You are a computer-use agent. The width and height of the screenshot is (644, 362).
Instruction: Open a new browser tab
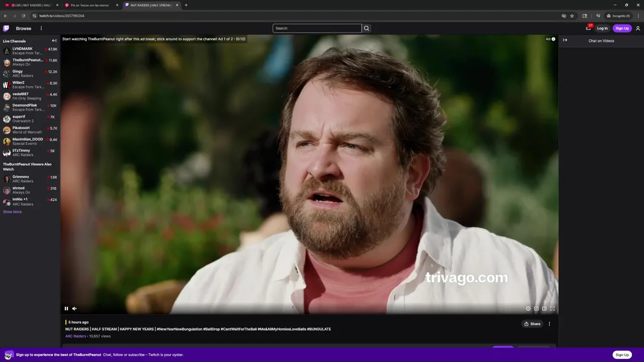pyautogui.click(x=186, y=5)
